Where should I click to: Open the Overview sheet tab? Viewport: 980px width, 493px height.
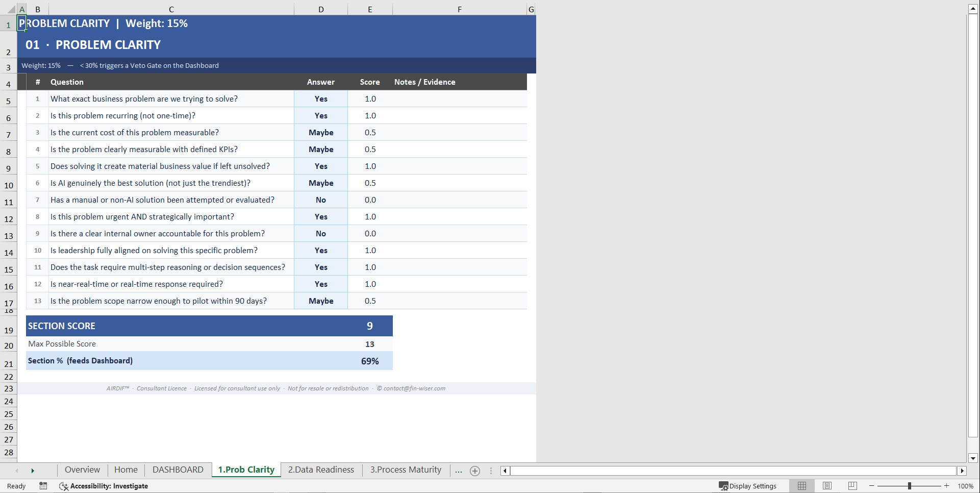tap(82, 470)
